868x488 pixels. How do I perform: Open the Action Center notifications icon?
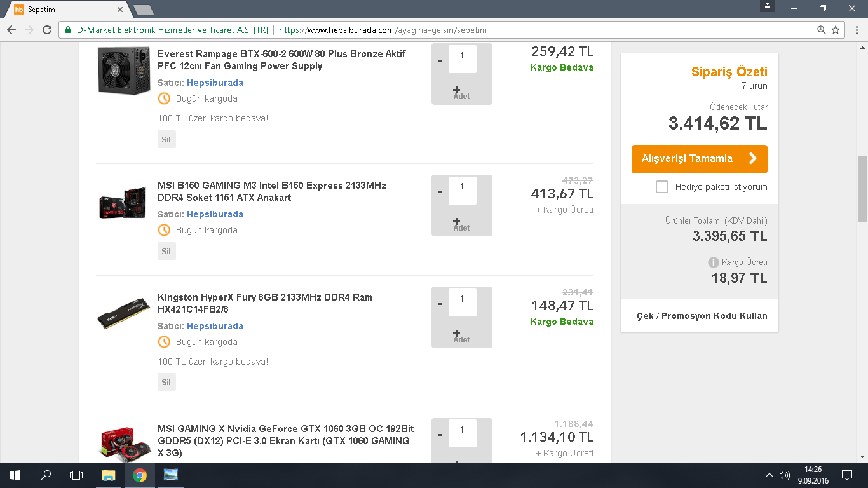[847, 475]
